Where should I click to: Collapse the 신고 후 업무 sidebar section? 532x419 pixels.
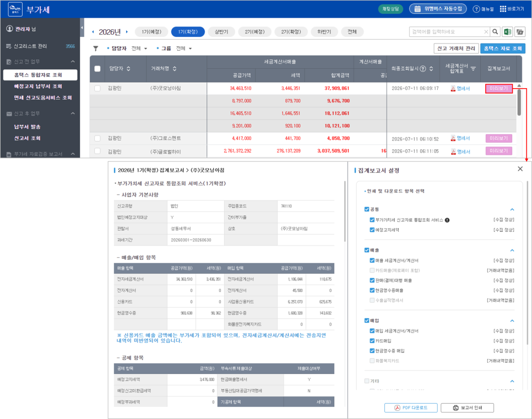click(73, 113)
